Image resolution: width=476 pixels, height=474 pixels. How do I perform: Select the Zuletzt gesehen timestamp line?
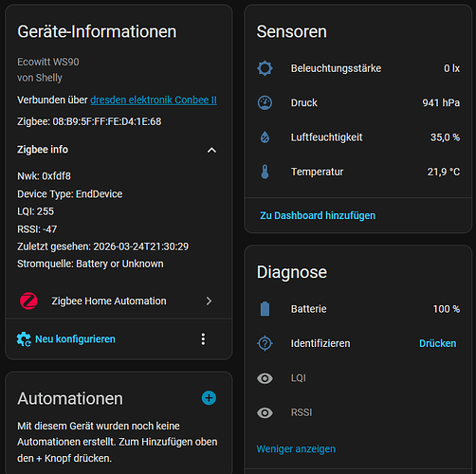coord(102,246)
